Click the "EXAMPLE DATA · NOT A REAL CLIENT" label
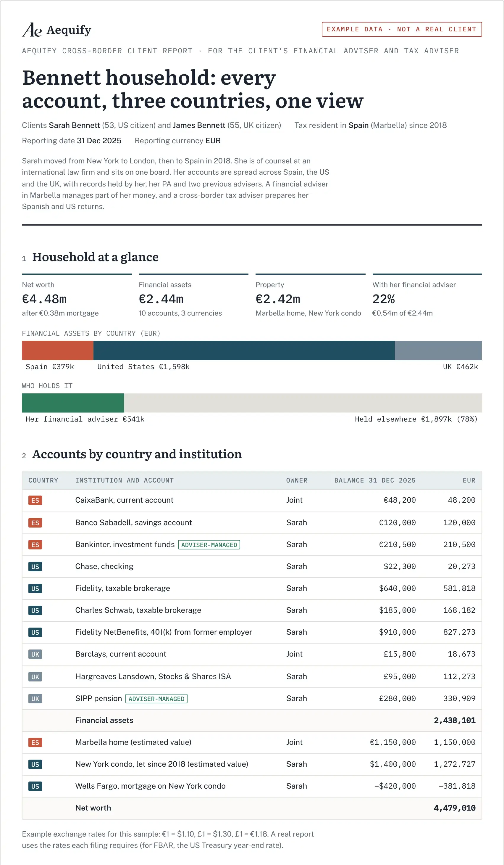Screen dimensions: 504x865 (x=402, y=30)
